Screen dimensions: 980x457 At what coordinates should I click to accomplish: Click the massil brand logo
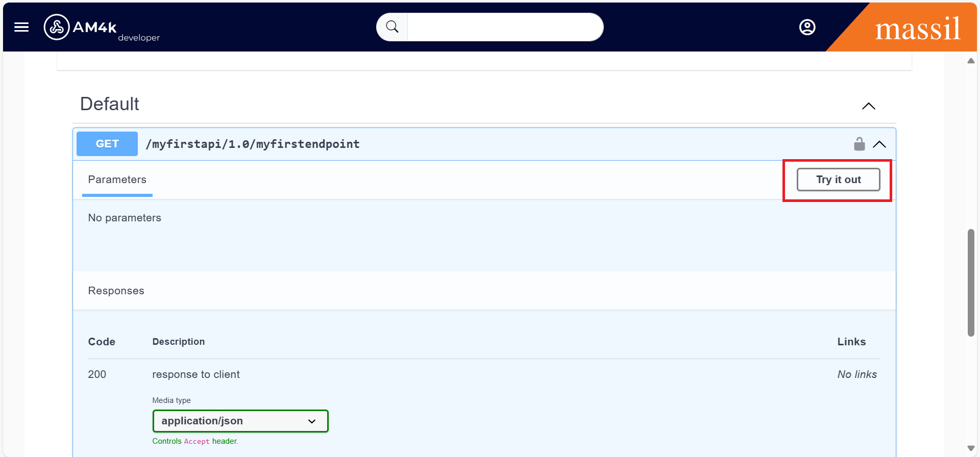(x=917, y=29)
